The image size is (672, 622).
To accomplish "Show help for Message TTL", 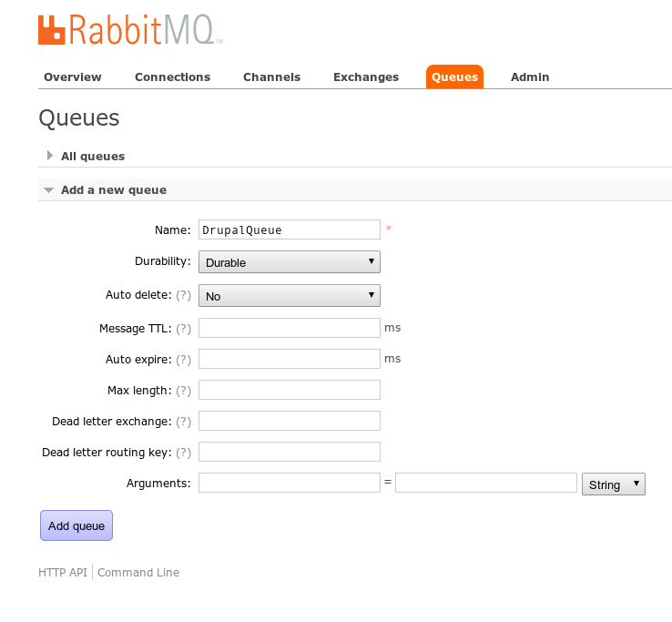I will click(183, 329).
